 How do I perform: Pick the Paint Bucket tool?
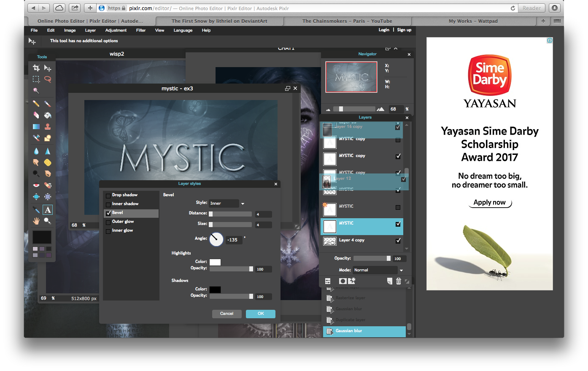48,115
